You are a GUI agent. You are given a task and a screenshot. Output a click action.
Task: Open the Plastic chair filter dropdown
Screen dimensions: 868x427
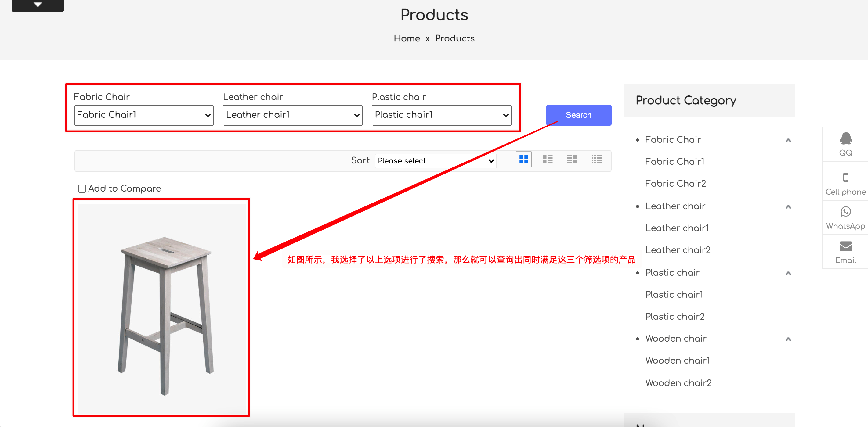441,115
